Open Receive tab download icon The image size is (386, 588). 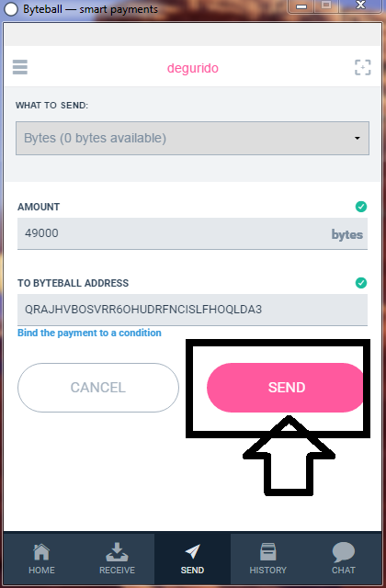(117, 551)
